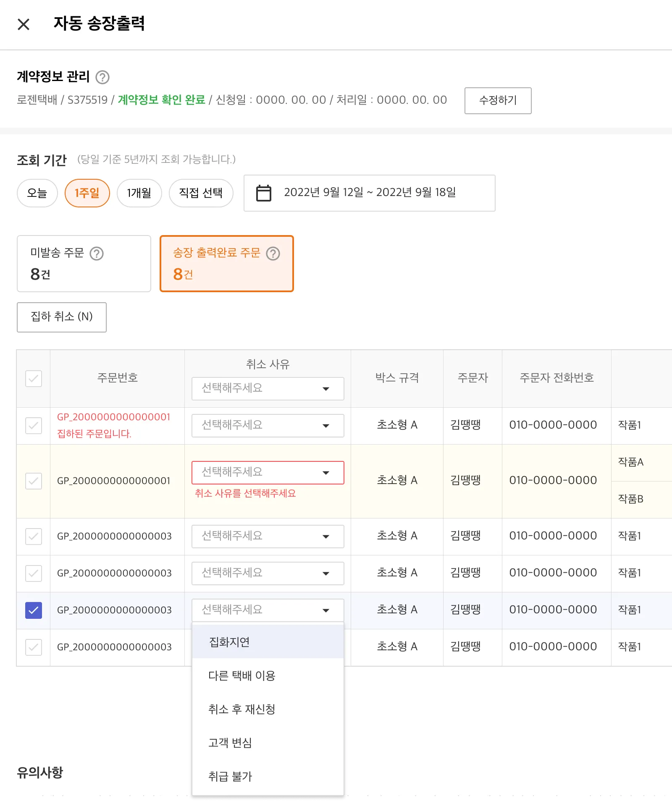Select the 1주일 period filter

tap(87, 193)
